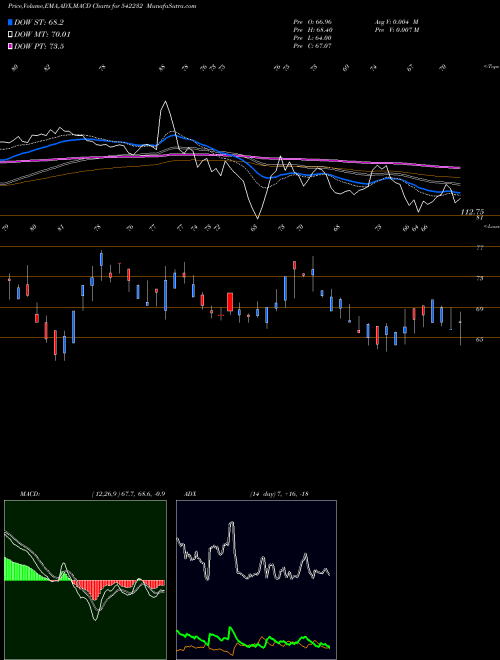The image size is (500, 660).
Task: Click the 73 price axis label
Action: coord(479,279)
